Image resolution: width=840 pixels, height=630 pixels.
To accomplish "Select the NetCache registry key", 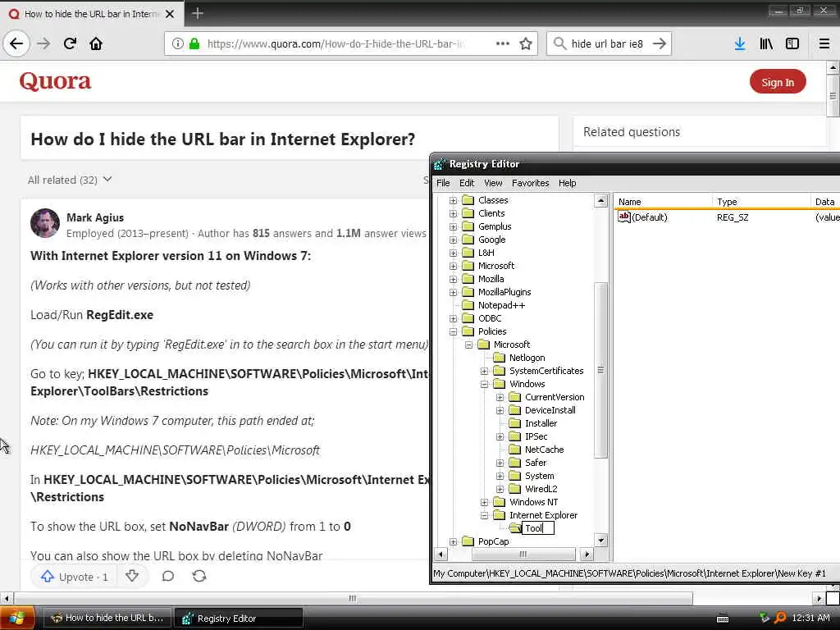I will tap(545, 450).
